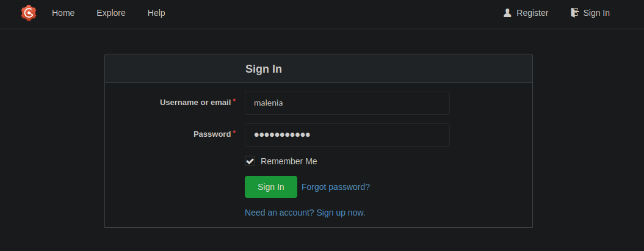Click the Register text link in navbar
This screenshot has height=251, width=644.
[532, 13]
